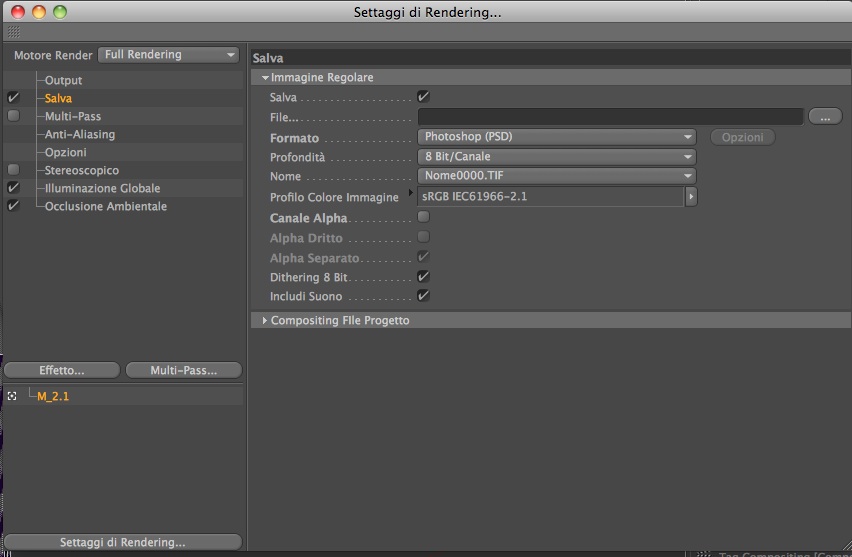The width and height of the screenshot is (852, 557).
Task: Open the file browse ellipsis button
Action: click(825, 116)
